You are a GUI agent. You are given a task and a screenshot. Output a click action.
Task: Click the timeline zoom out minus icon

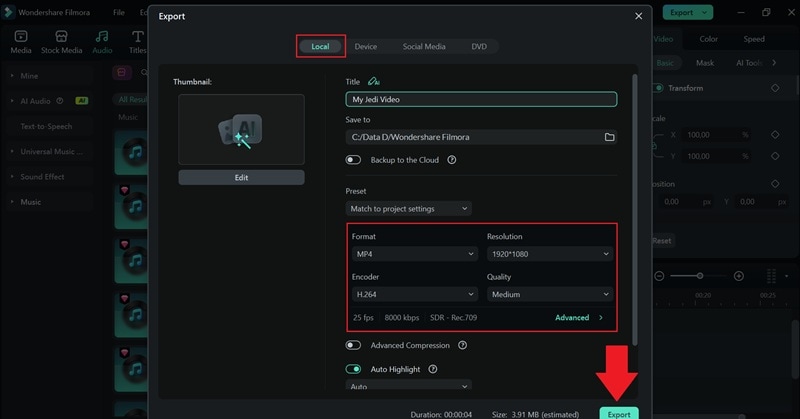click(x=659, y=276)
